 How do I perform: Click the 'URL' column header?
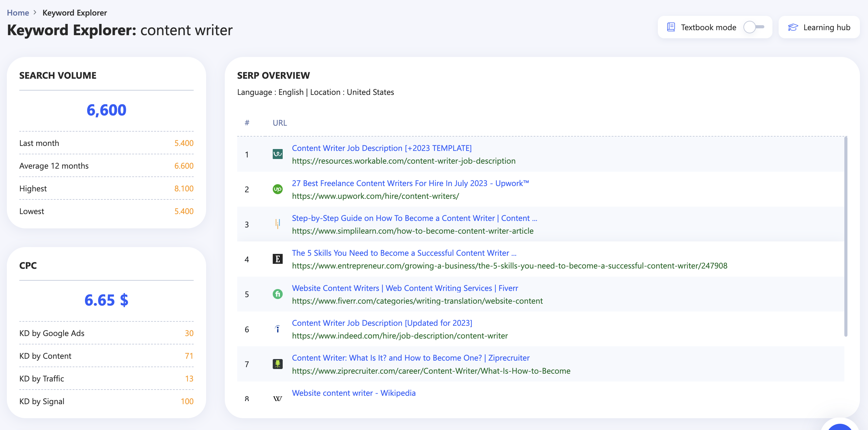[279, 123]
